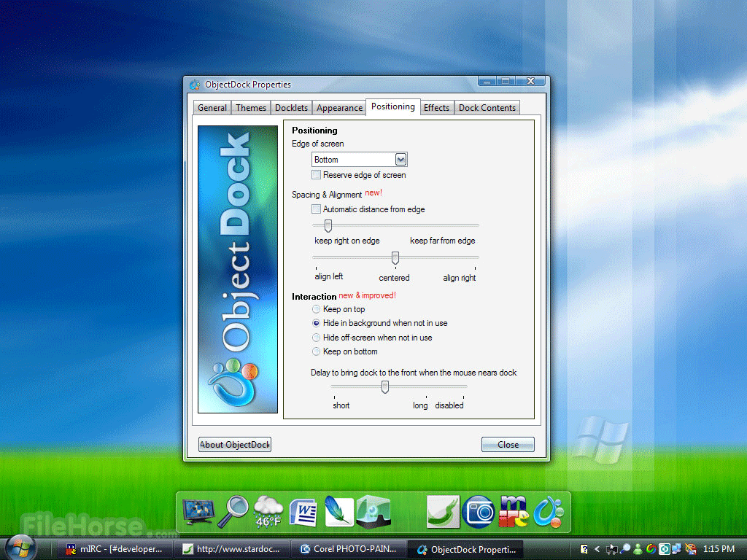The image size is (747, 560).
Task: Launch the magnifying glass search in the dock
Action: point(233,511)
